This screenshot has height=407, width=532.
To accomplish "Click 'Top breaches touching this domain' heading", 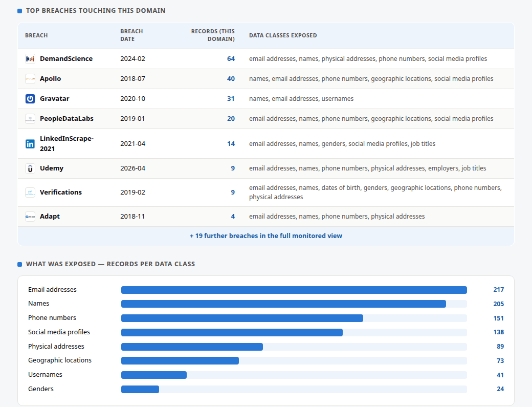I will [96, 11].
